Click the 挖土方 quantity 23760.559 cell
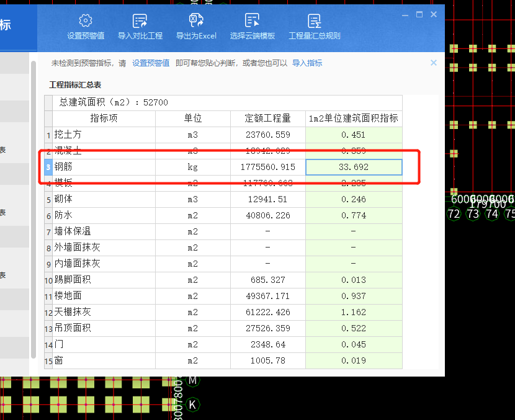Viewport: 515px width, 420px height. [x=267, y=135]
